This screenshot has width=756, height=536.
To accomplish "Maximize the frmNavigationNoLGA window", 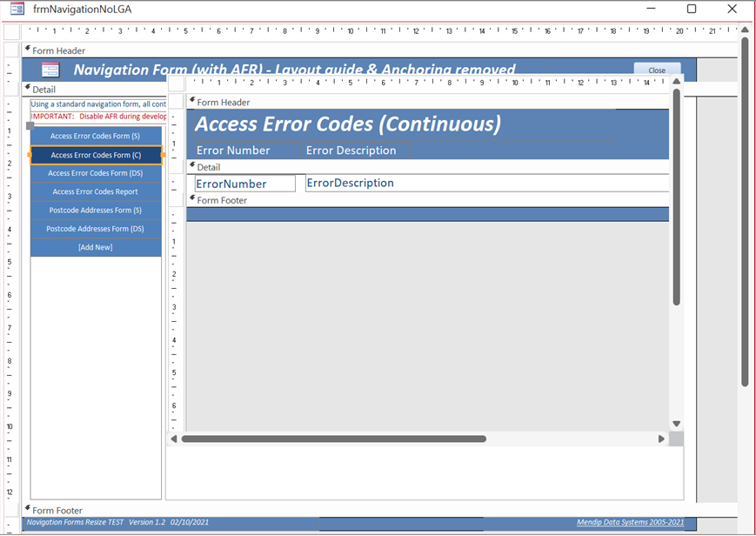I will 692,9.
